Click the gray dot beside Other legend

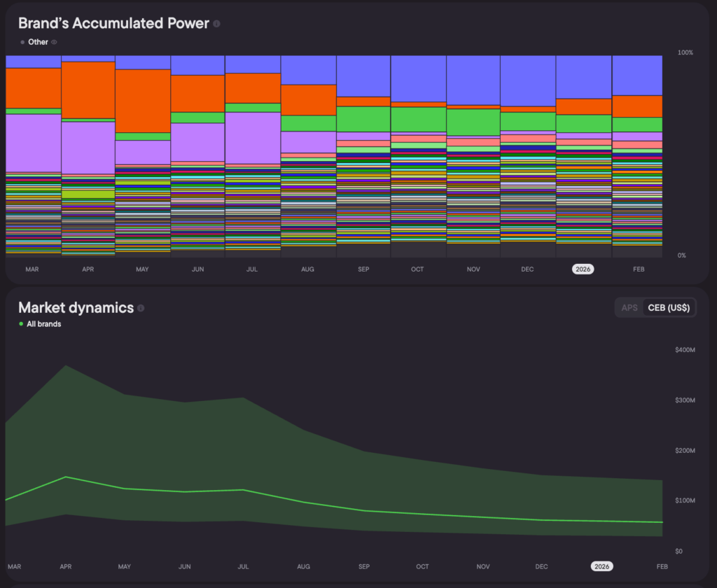22,42
